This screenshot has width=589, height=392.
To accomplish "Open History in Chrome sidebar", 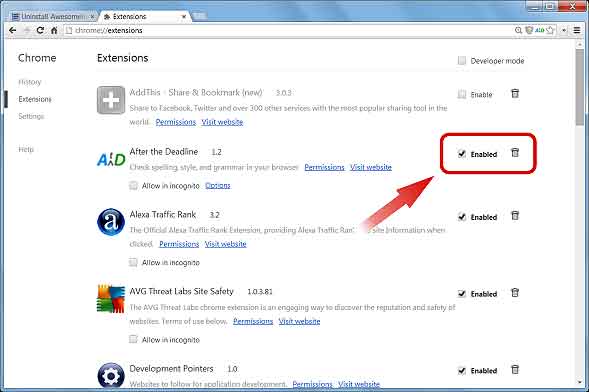I will pyautogui.click(x=30, y=82).
